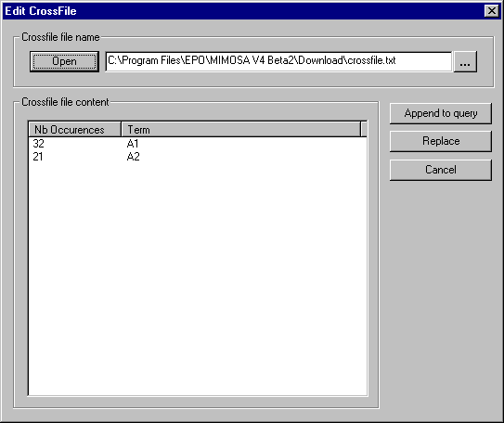Click the Edit CrossFile title bar
Image resolution: width=504 pixels, height=423 pixels.
click(x=244, y=11)
